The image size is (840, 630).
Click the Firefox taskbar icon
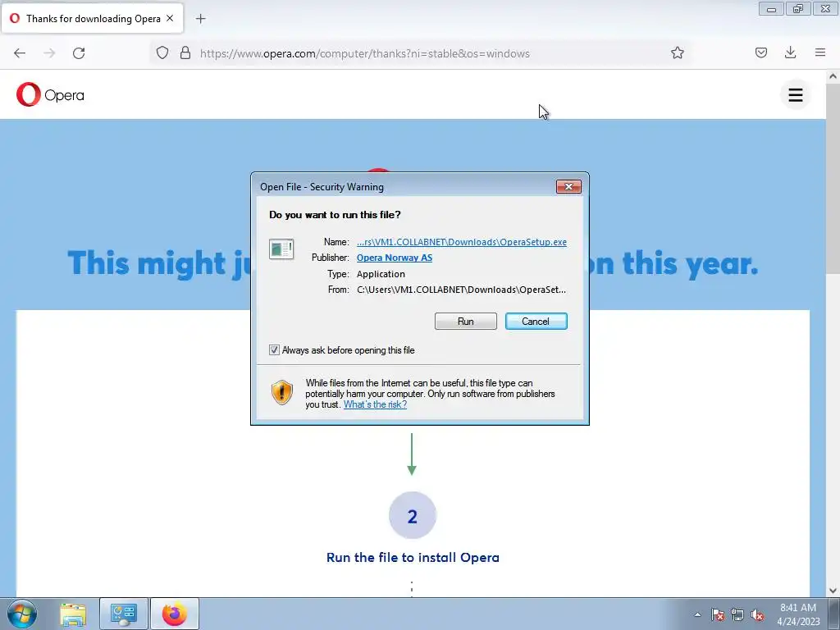click(175, 614)
